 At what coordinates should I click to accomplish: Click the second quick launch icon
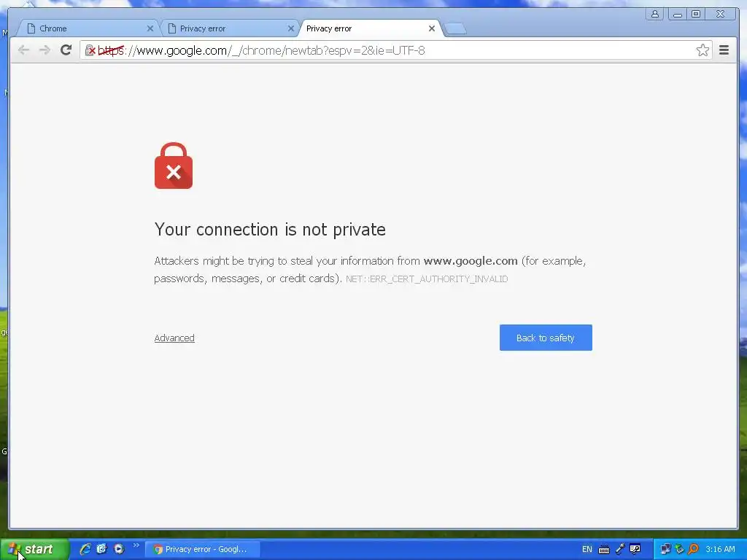101,549
